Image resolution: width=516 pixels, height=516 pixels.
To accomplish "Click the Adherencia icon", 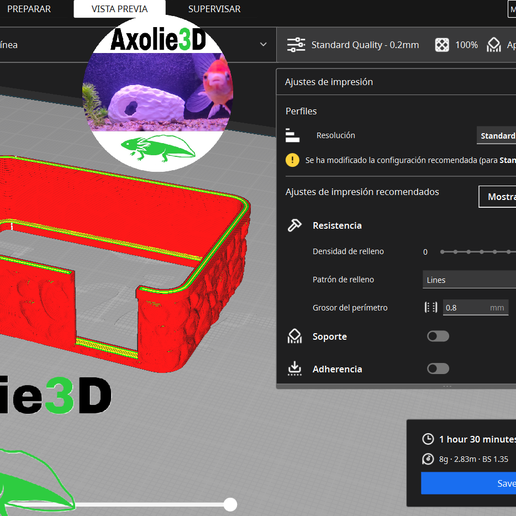I will click(295, 369).
